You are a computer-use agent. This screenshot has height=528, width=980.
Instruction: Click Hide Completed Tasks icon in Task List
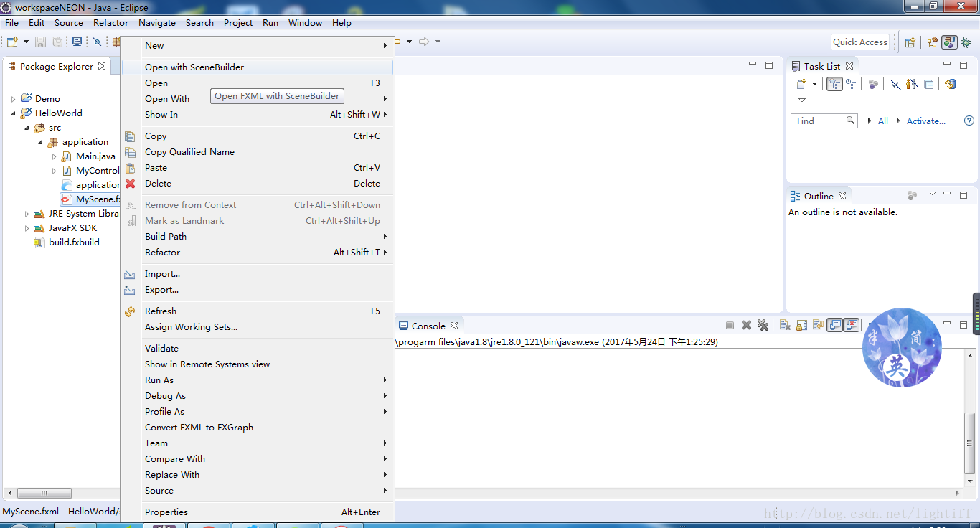(895, 84)
